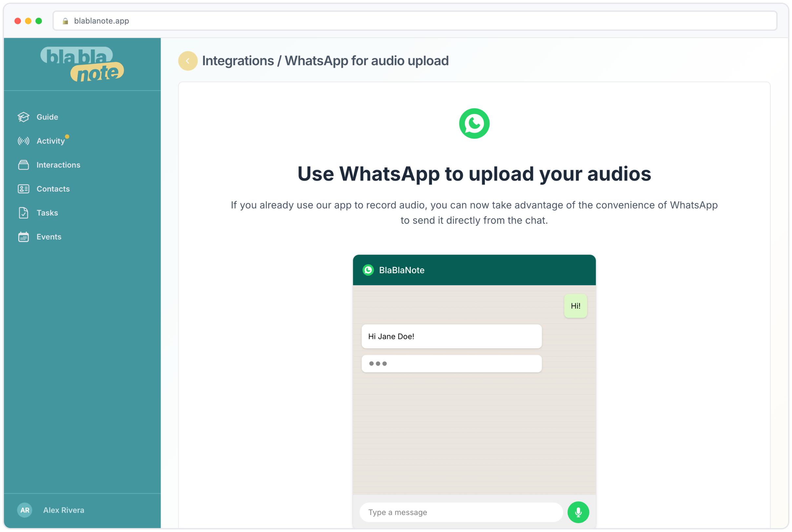Viewport: 792px width, 532px height.
Task: Click the Tasks document icon
Action: tap(23, 213)
